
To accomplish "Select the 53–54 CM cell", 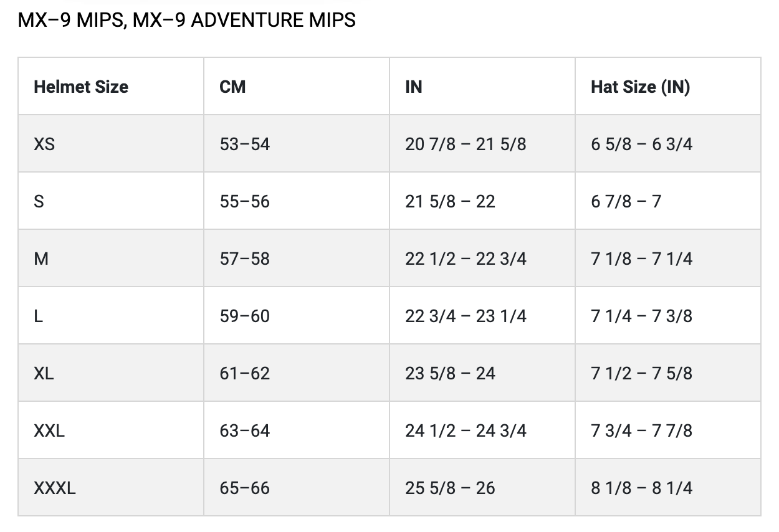I will click(244, 144).
